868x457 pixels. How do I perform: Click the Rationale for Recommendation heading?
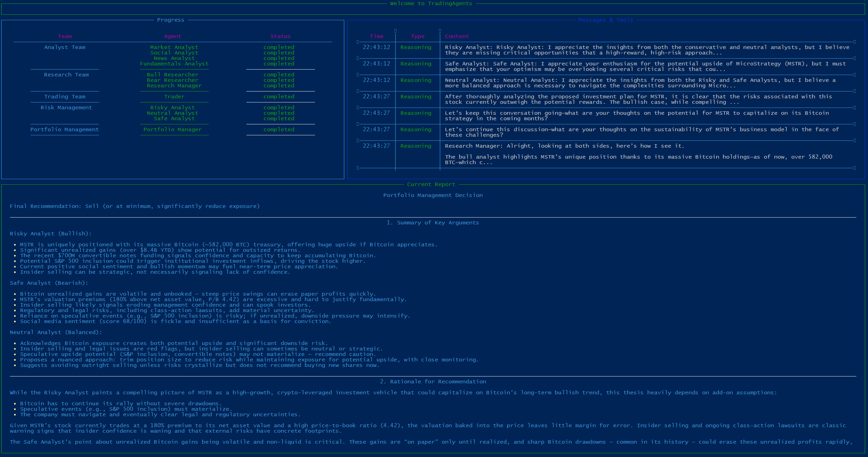433,382
